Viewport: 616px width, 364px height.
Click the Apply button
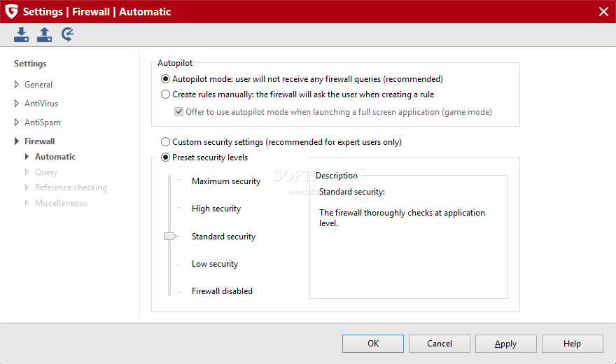[x=505, y=344]
